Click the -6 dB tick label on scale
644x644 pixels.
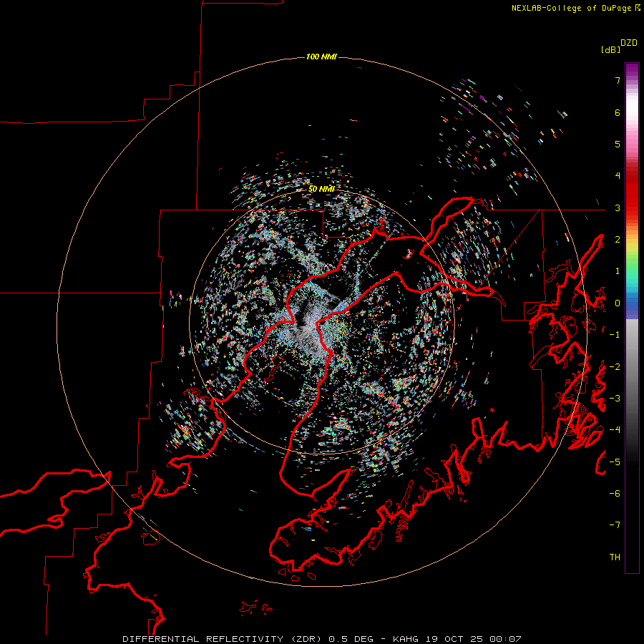point(615,493)
